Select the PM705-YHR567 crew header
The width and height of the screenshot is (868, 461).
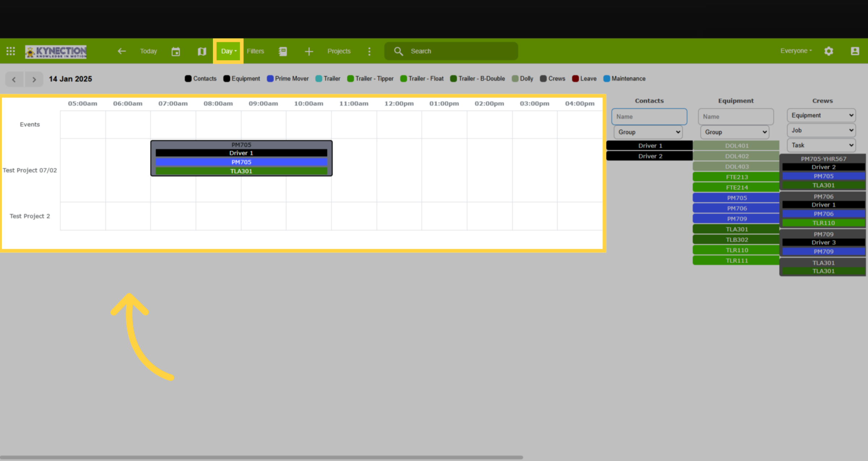tap(823, 158)
